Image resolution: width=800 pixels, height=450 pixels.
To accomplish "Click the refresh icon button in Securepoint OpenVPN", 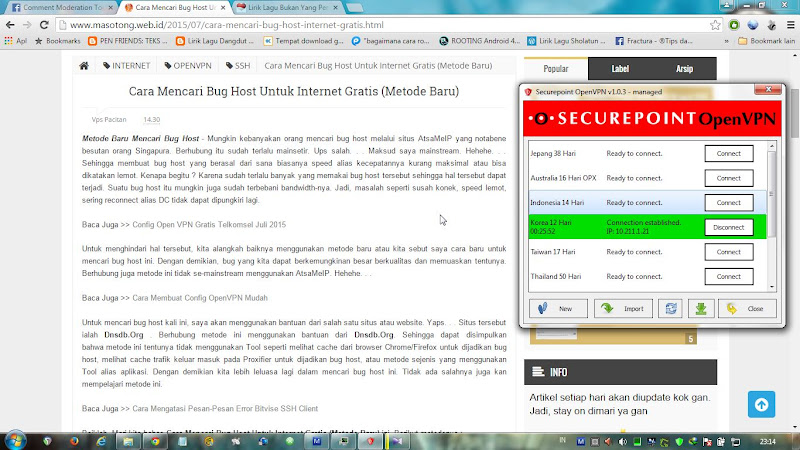I will click(x=670, y=309).
